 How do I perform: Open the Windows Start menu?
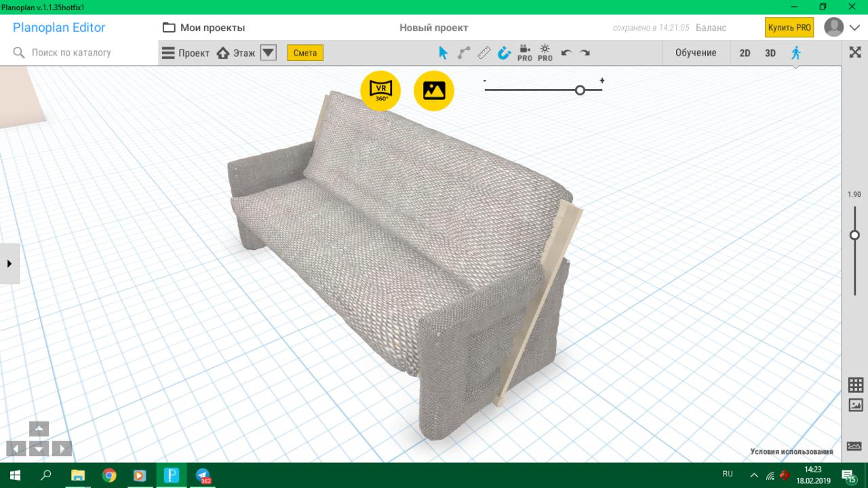click(14, 475)
